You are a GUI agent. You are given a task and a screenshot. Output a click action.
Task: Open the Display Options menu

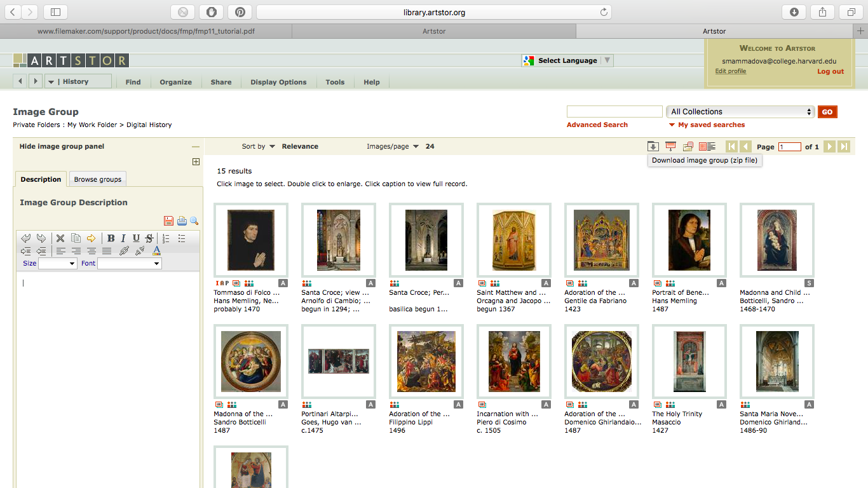278,82
